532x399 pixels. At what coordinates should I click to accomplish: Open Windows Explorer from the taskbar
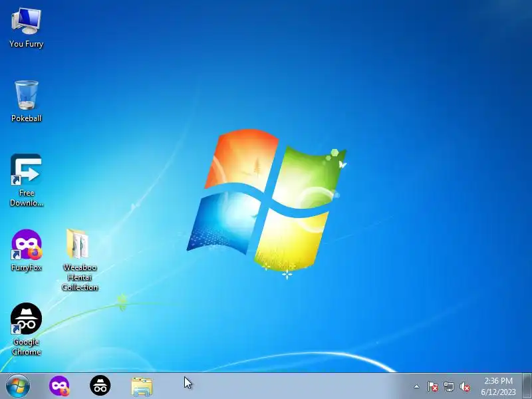pos(142,386)
